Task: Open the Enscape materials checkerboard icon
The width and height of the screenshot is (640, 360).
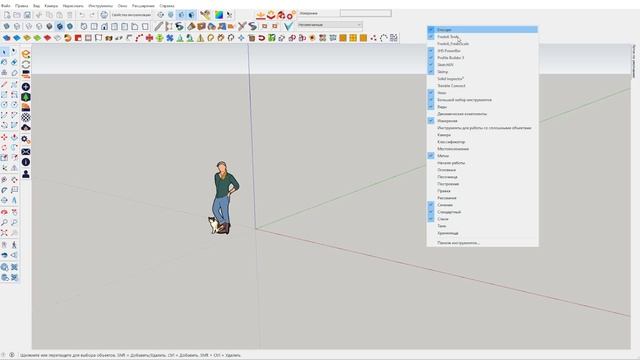Action: pos(26,118)
